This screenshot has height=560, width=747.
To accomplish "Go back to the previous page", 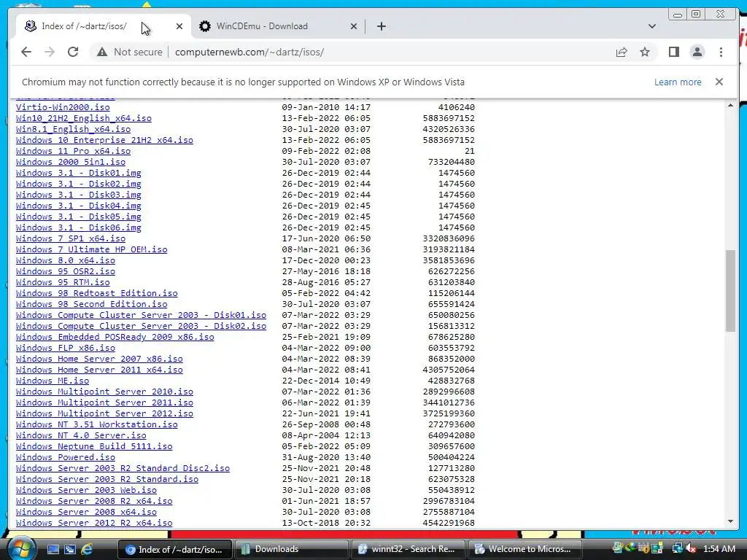I will pyautogui.click(x=26, y=52).
